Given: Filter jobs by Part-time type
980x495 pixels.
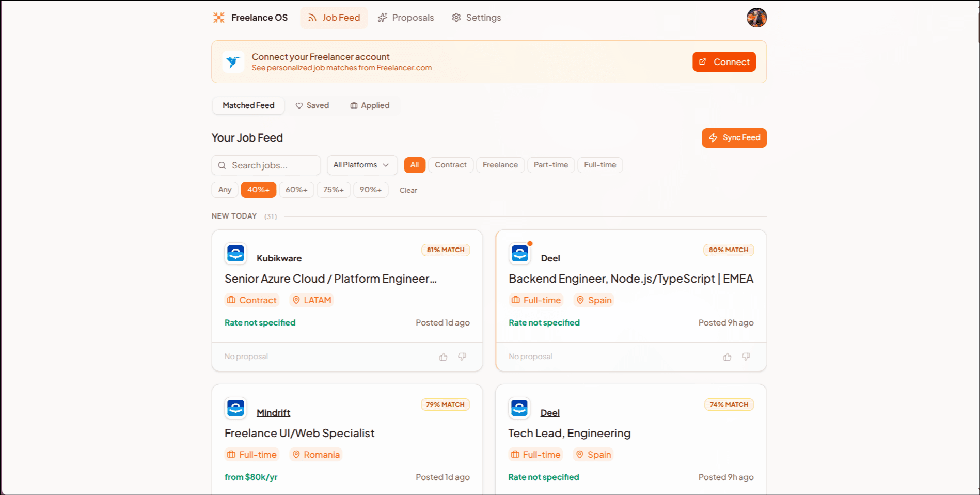Looking at the screenshot, I should [551, 165].
